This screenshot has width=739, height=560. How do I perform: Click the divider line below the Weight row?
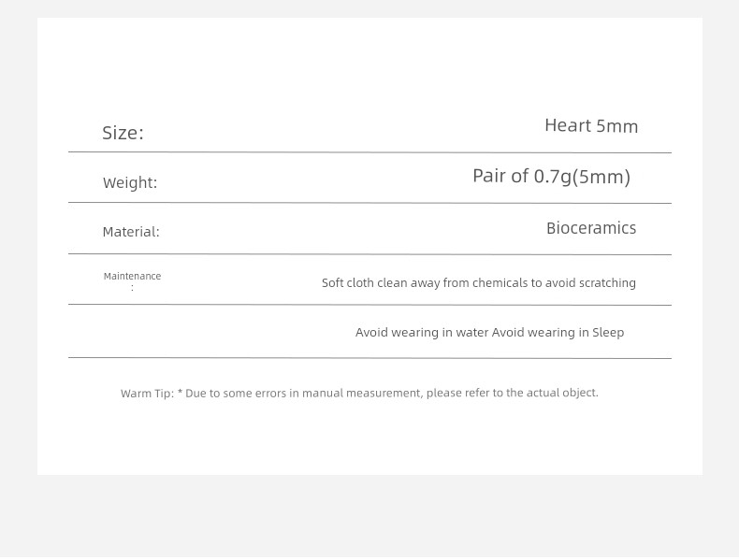pyautogui.click(x=370, y=203)
